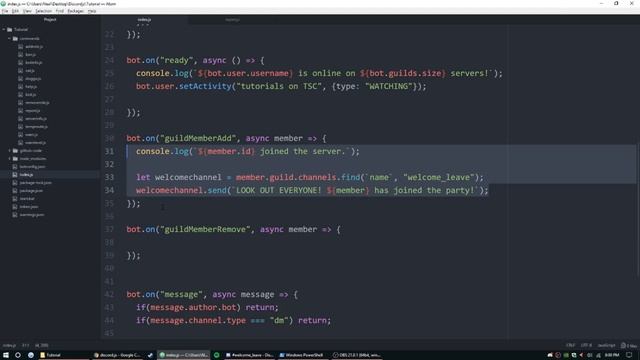Click the green circle taskbar icon
This screenshot has width=640, height=360.
(216, 355)
